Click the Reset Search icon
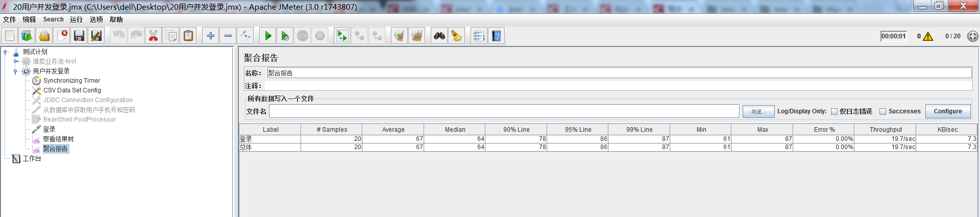This screenshot has height=217, width=980. (x=457, y=36)
